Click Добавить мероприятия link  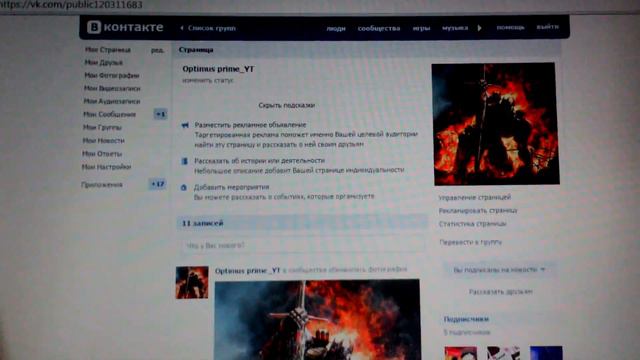tap(231, 187)
